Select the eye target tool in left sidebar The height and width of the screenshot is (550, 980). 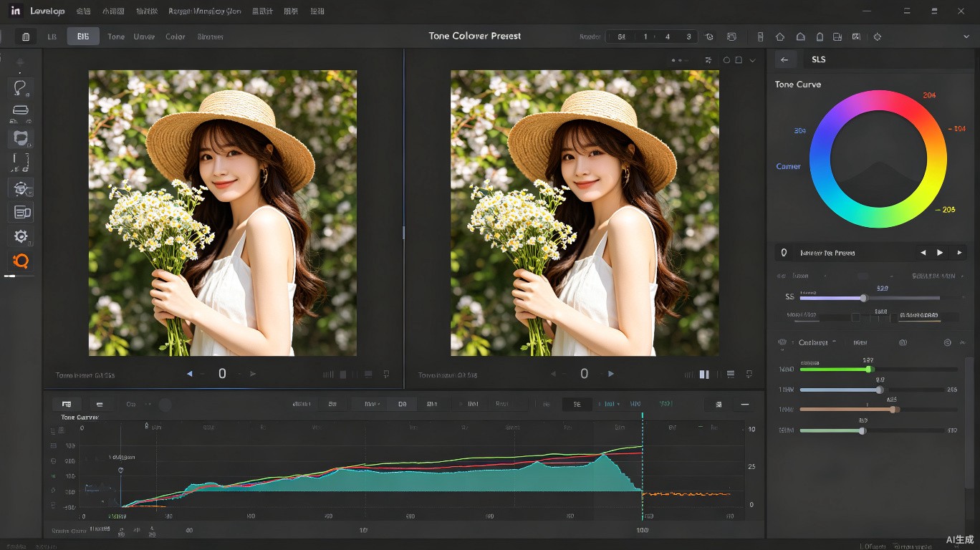tap(21, 188)
